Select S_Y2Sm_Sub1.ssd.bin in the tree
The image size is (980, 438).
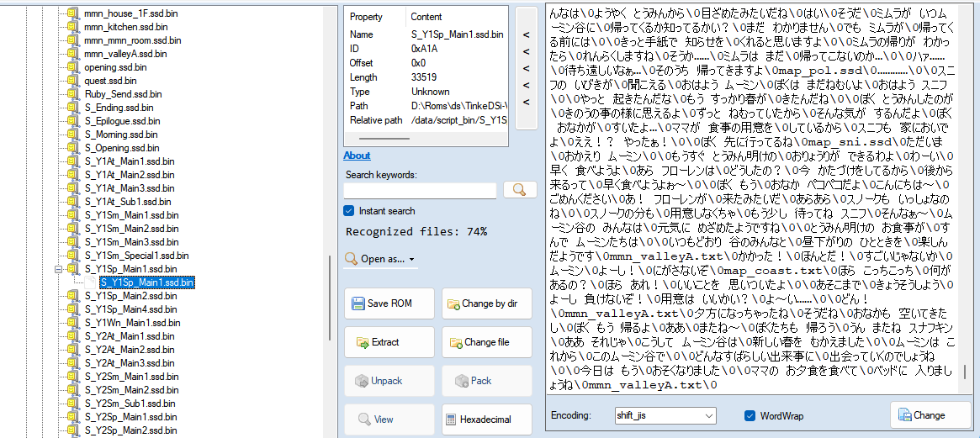130,404
